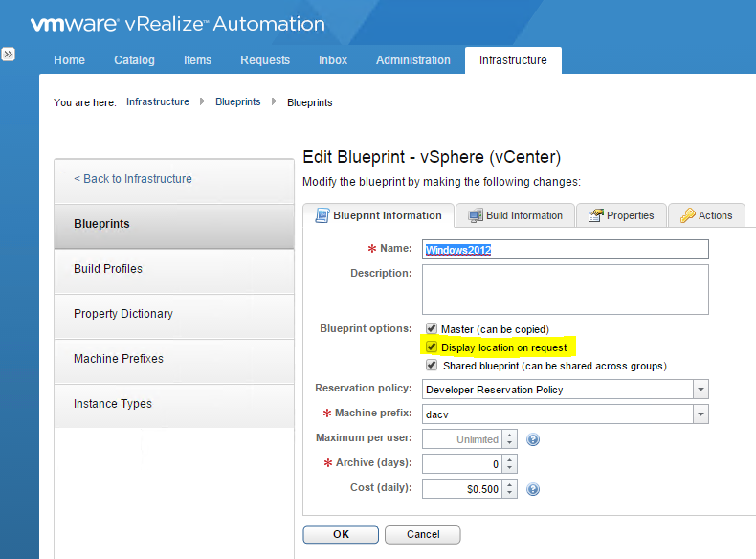
Task: Toggle Shared blueprint checkbox
Action: [x=432, y=365]
